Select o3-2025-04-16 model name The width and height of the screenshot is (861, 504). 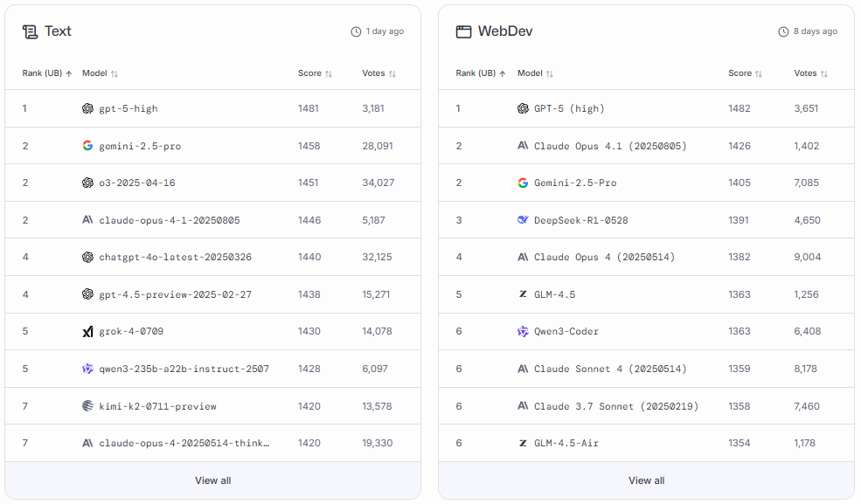[x=137, y=183]
